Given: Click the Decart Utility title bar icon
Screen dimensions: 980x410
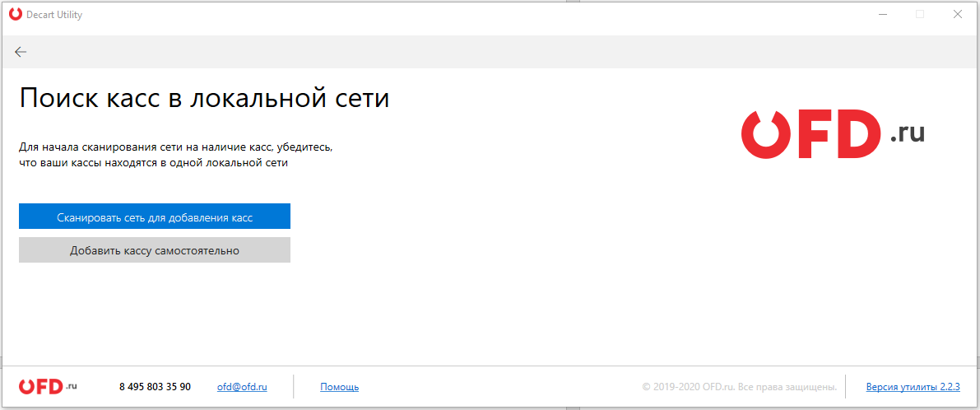Looking at the screenshot, I should point(16,14).
